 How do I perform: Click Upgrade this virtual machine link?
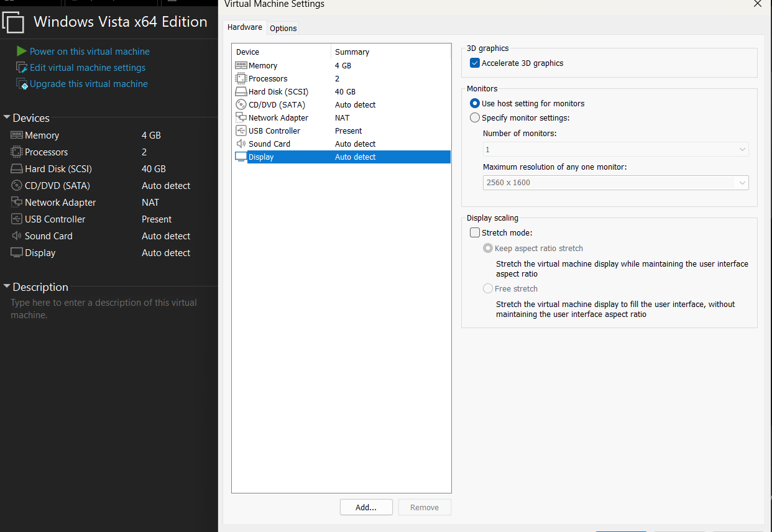(89, 83)
